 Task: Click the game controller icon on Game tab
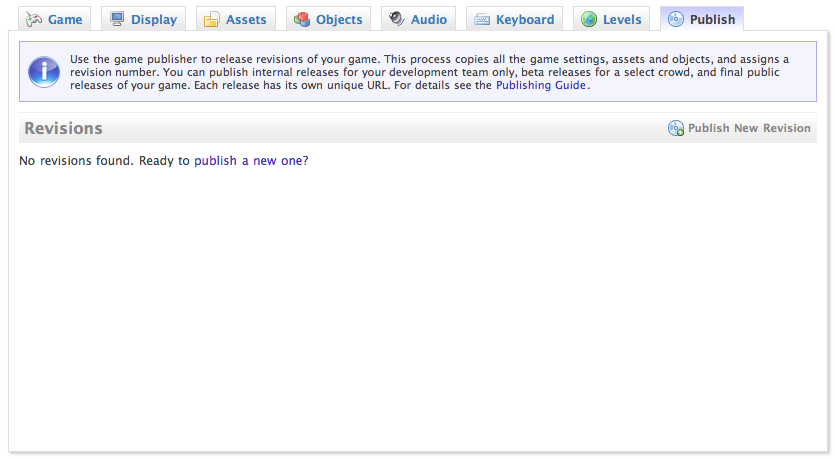point(33,19)
